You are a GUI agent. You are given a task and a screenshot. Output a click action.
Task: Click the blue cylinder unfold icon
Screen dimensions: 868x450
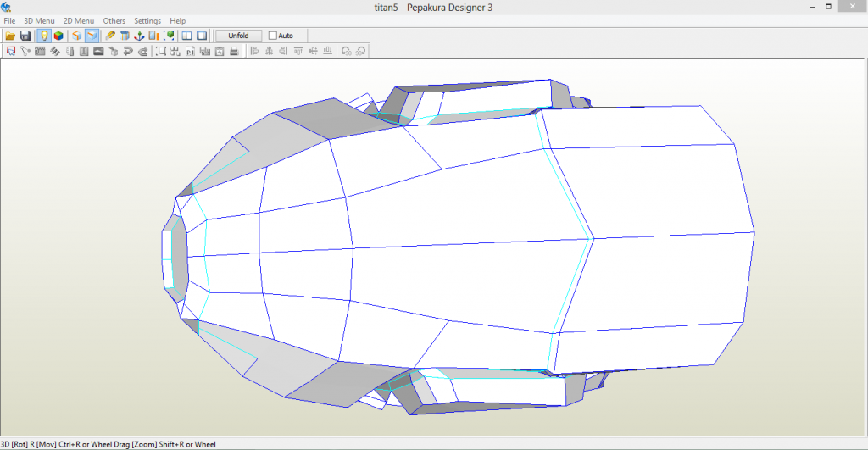[125, 36]
